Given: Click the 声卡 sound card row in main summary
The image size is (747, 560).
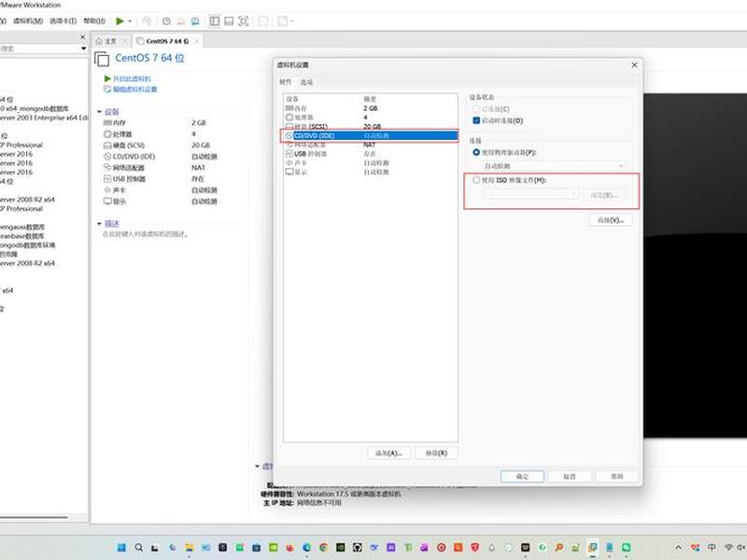Looking at the screenshot, I should [161, 190].
